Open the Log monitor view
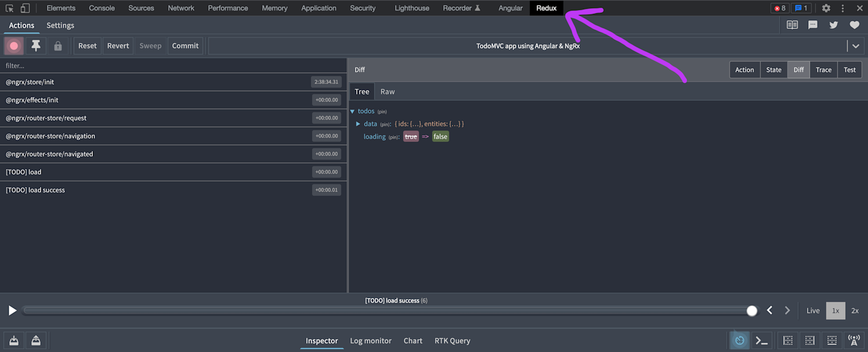The width and height of the screenshot is (868, 352). tap(371, 340)
